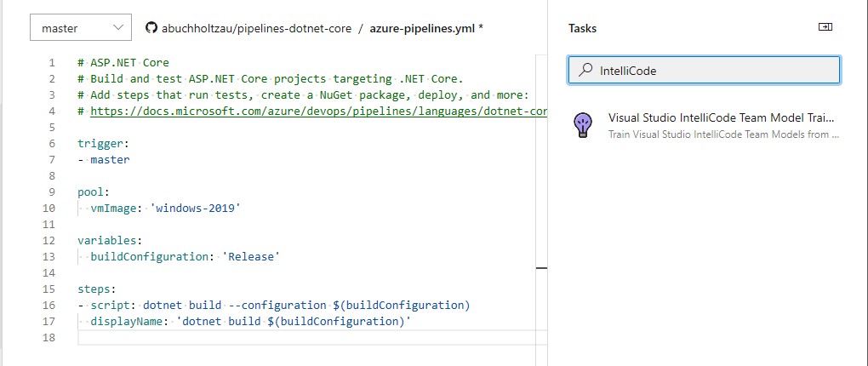Click line number 1 in gutter
The width and height of the screenshot is (868, 366).
coord(52,63)
